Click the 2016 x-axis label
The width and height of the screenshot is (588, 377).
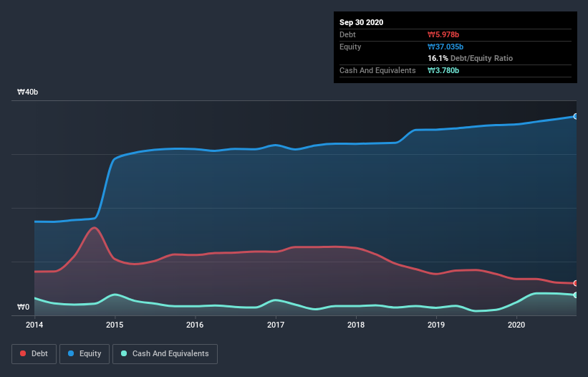[x=195, y=325]
